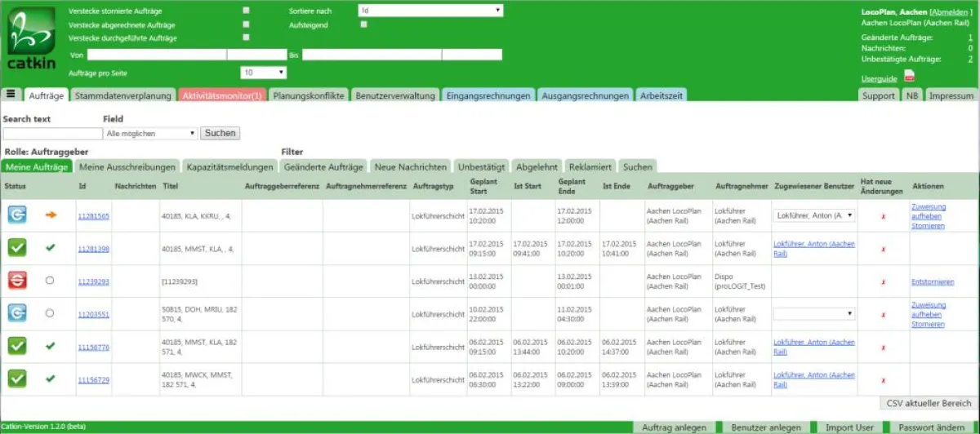Enable Verstecke stornierte Aufträge checkbox
Viewport: 980px width, 434px height.
246,11
